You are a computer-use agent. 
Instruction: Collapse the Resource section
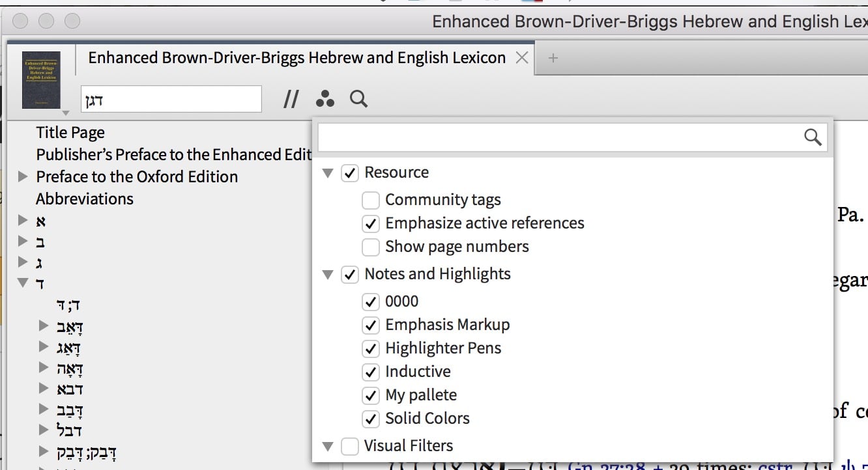point(328,173)
